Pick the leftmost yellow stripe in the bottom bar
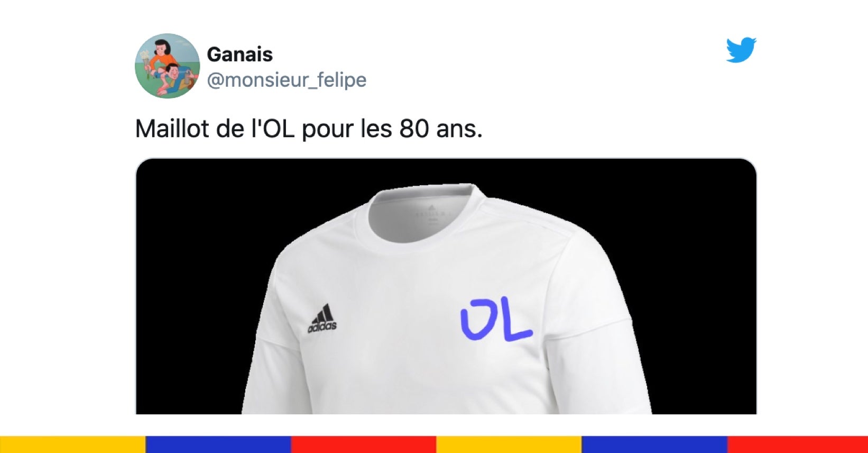 point(72,445)
